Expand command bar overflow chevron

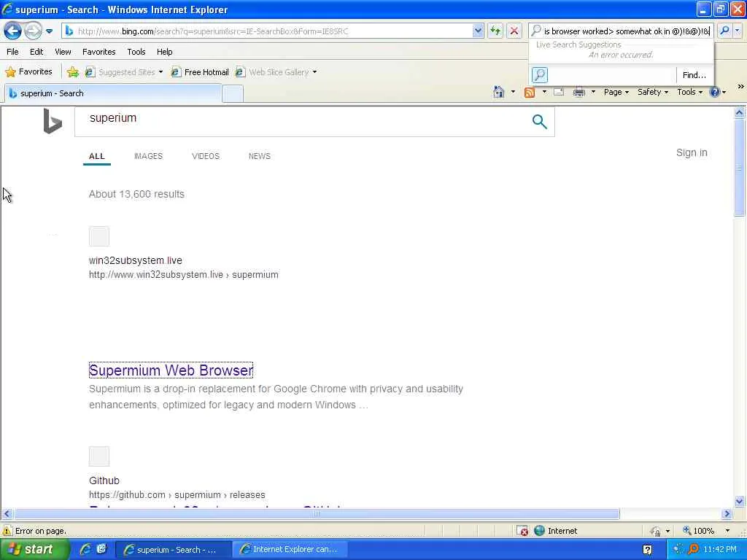pyautogui.click(x=741, y=86)
